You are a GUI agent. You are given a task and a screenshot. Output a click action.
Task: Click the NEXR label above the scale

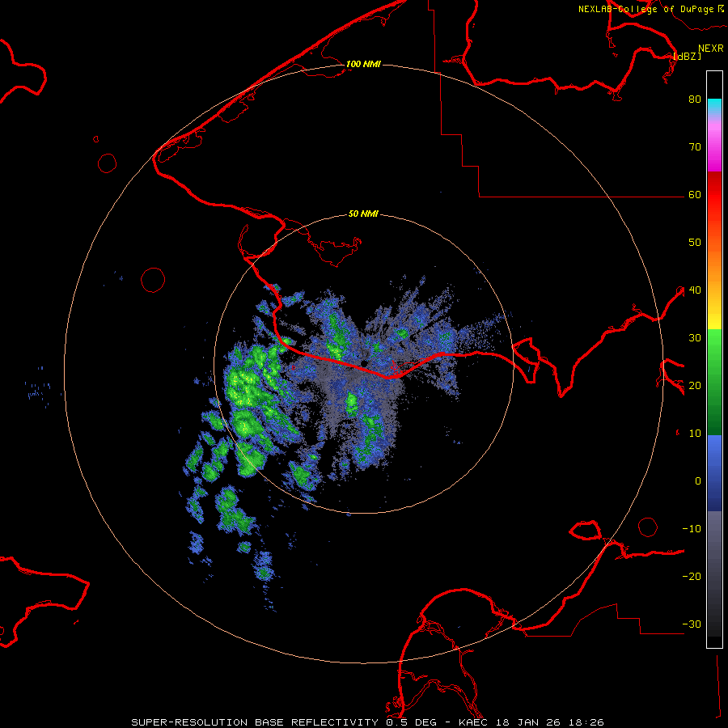coord(711,49)
